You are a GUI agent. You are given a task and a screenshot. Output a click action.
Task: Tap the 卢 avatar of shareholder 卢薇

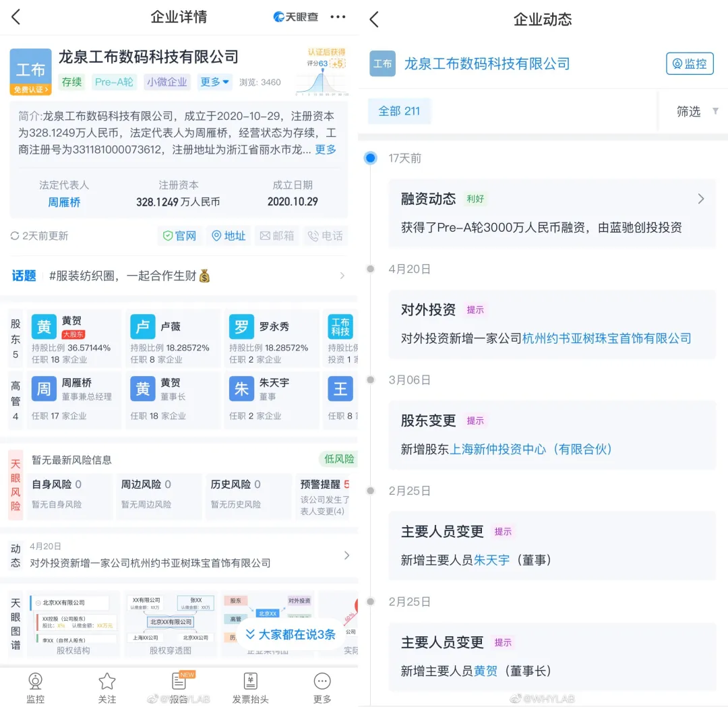click(142, 327)
